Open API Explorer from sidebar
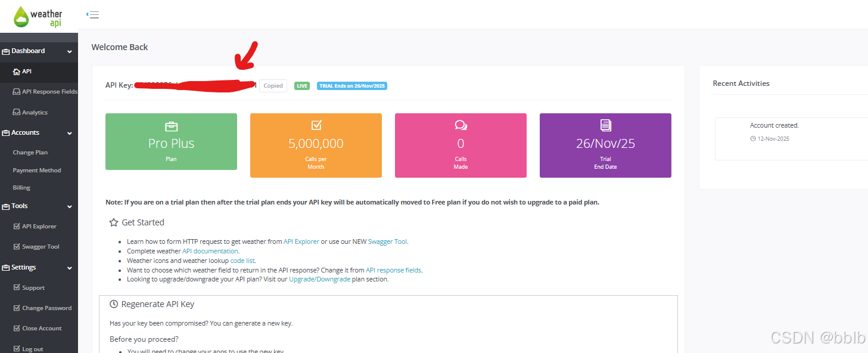 tap(39, 227)
